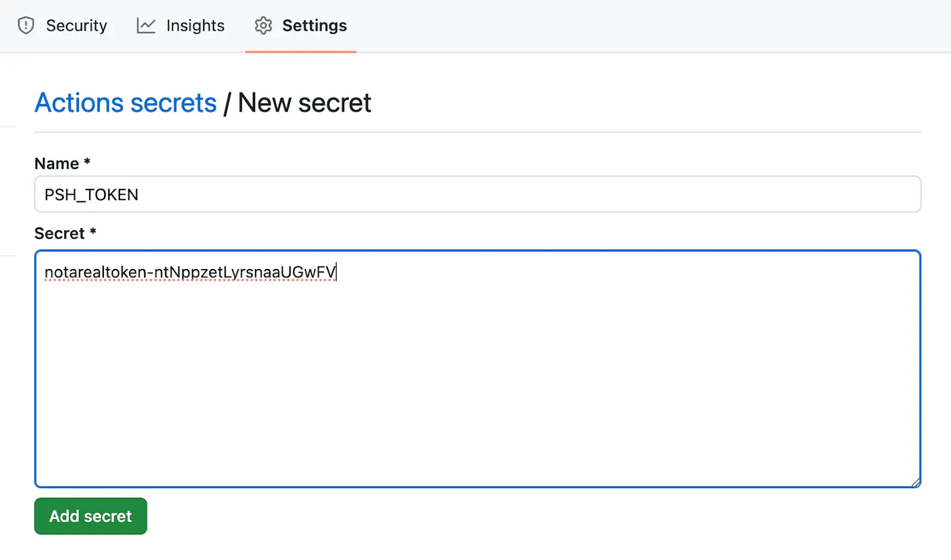
Task: Click the New secret heading area
Action: click(x=304, y=102)
